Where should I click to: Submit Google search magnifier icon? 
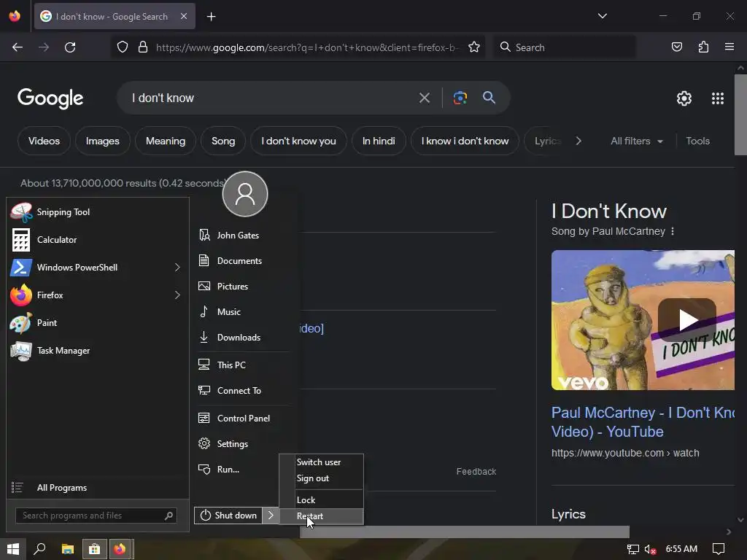click(489, 98)
